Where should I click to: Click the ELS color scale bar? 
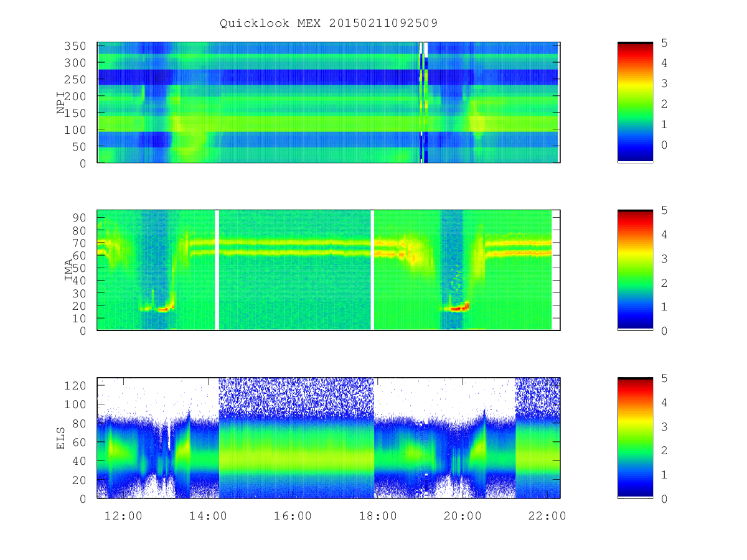click(x=635, y=437)
